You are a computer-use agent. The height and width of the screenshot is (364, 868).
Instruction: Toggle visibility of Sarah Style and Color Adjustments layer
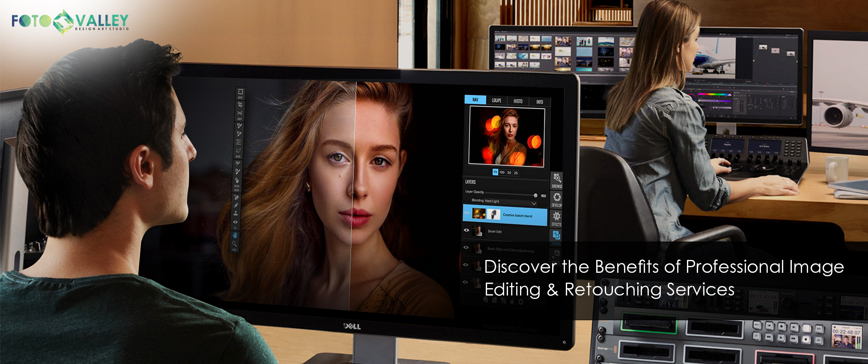pos(466,247)
